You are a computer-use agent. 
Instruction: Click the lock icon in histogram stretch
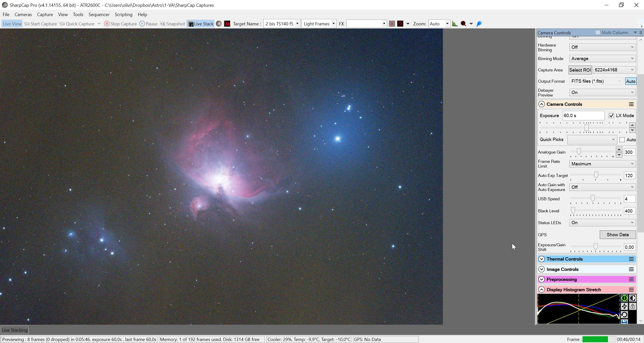point(632,306)
